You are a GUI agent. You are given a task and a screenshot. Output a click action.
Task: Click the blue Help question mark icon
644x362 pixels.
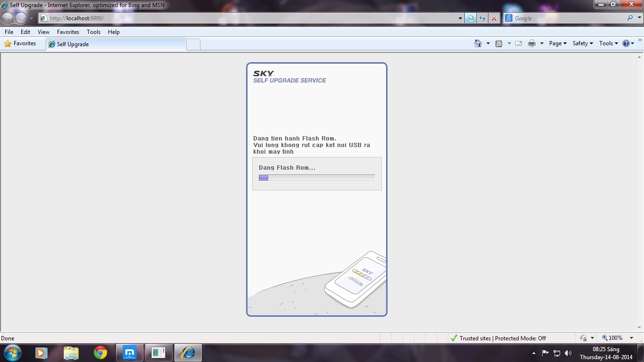(626, 43)
